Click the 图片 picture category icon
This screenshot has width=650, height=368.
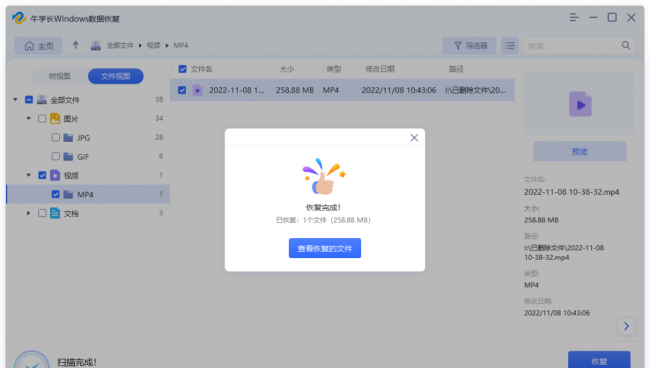(x=55, y=119)
